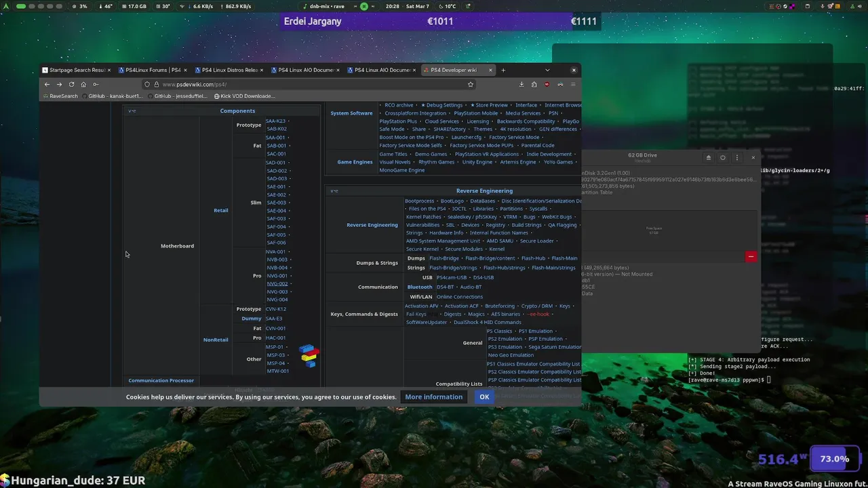Click the shield tracking protection icon
Screen dimensions: 868x488
pyautogui.click(x=146, y=84)
